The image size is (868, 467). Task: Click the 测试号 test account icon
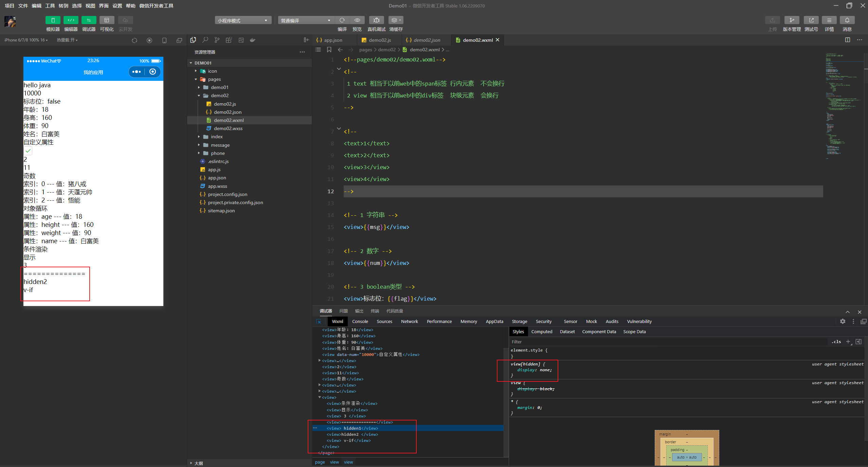pos(811,20)
